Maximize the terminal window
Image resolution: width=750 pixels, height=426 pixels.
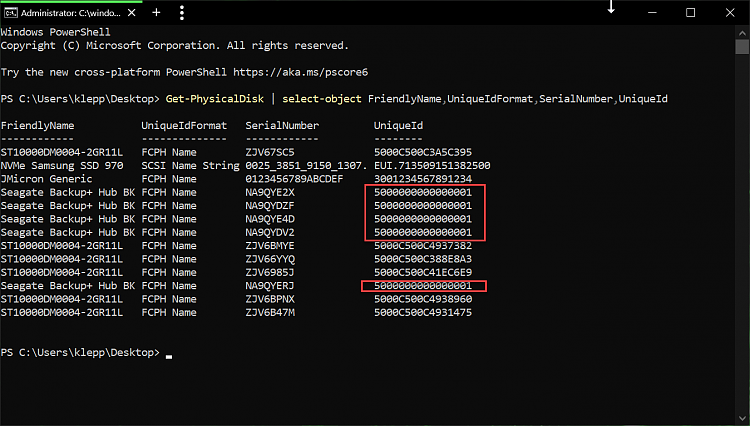click(x=690, y=13)
